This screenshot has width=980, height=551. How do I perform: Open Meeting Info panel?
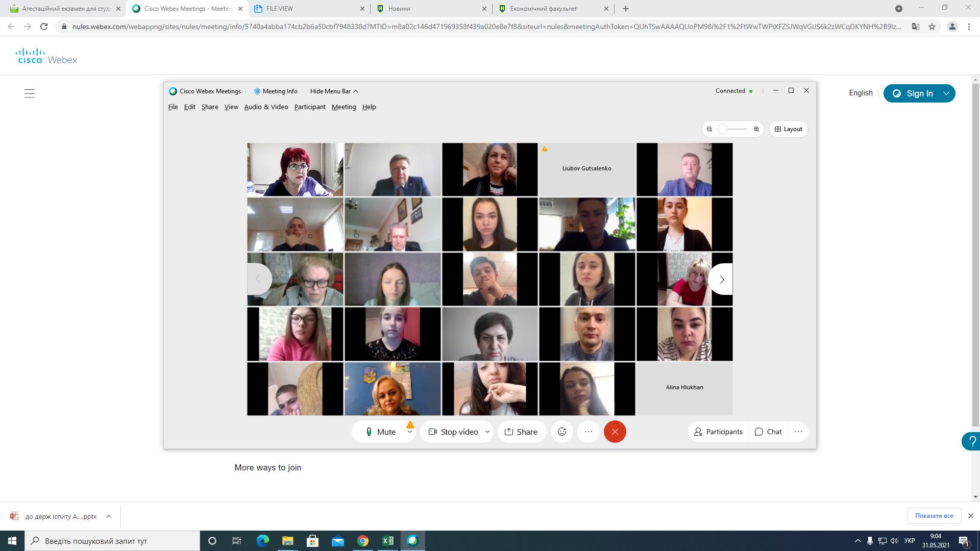coord(276,91)
